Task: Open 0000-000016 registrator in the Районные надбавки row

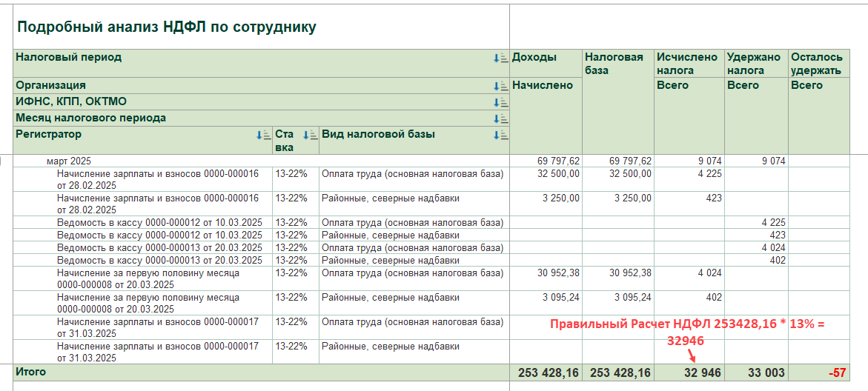Action: [158, 204]
